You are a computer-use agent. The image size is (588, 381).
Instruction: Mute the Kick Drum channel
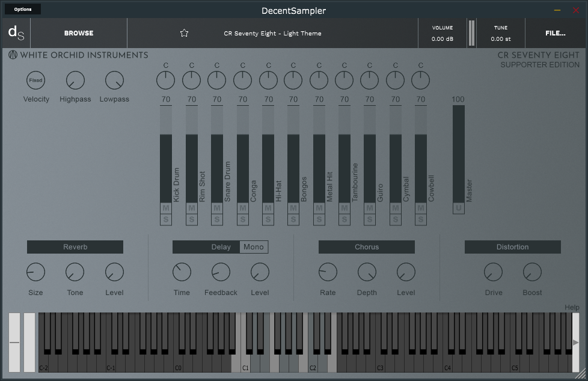click(x=166, y=208)
